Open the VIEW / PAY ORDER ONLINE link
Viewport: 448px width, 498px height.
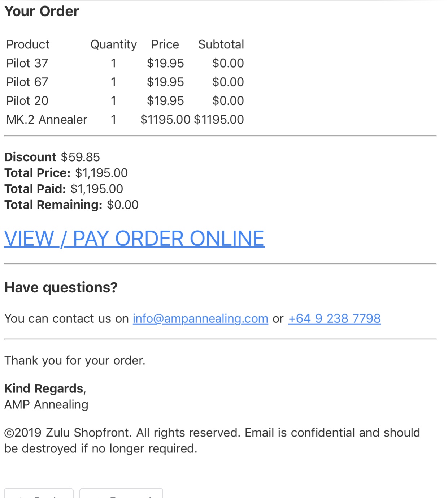[x=134, y=239]
